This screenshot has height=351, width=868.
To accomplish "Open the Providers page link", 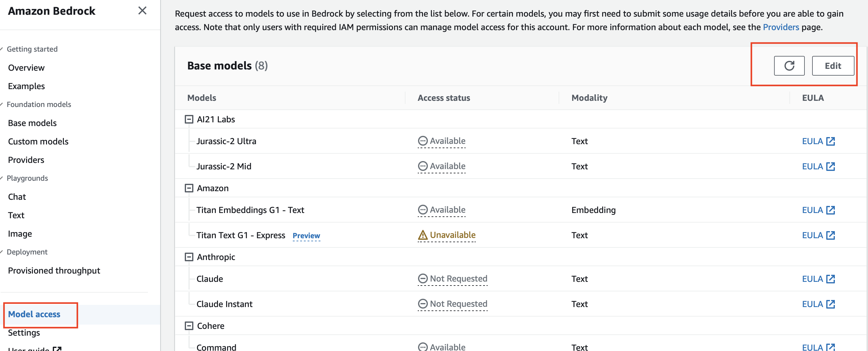I will tap(781, 27).
